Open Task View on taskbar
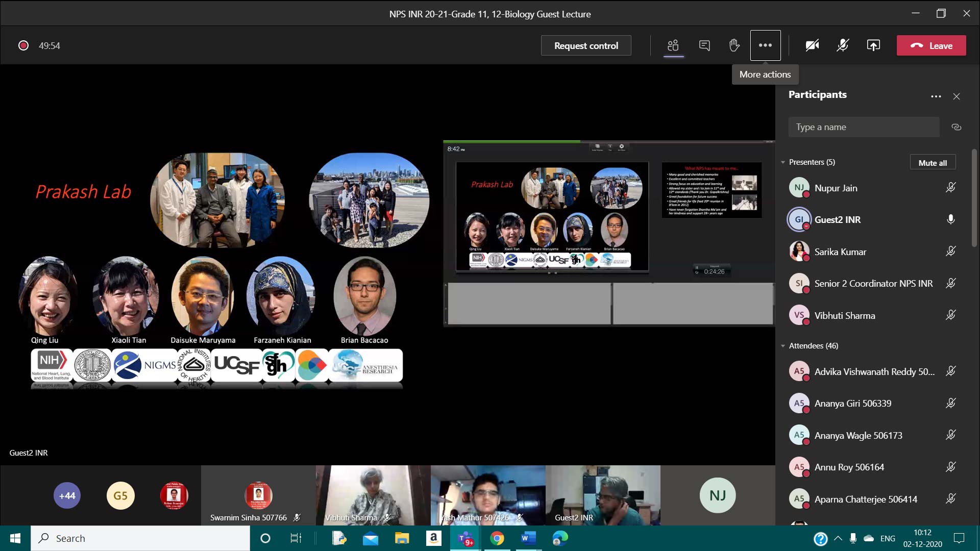The width and height of the screenshot is (980, 551). pyautogui.click(x=296, y=538)
